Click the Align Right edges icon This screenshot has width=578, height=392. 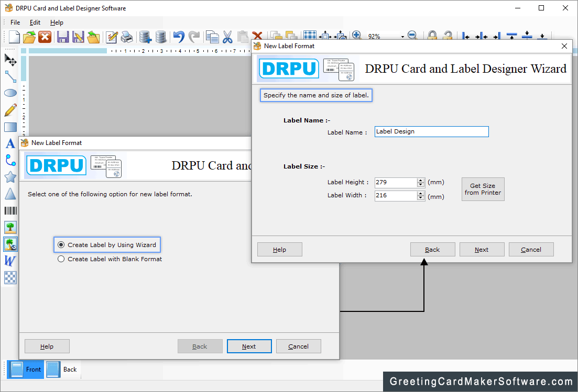pyautogui.click(x=497, y=36)
